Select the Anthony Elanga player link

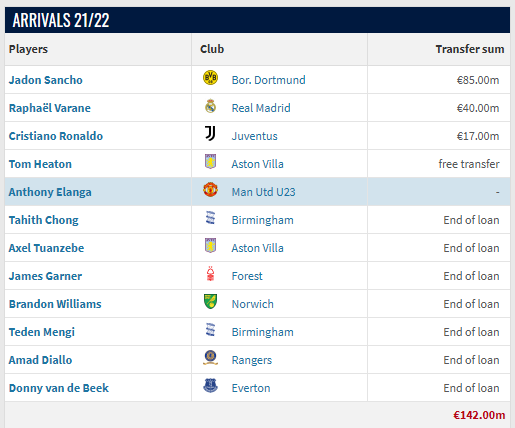pos(50,192)
